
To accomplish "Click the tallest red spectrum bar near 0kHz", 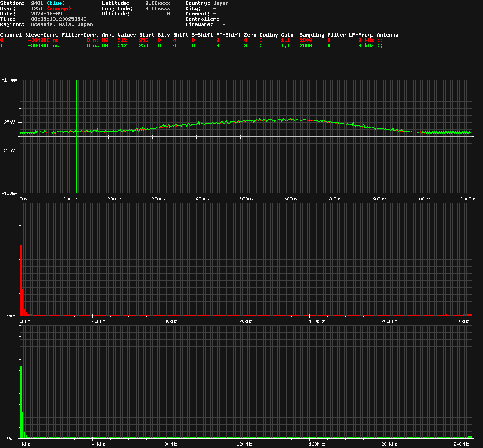I will click(x=21, y=280).
